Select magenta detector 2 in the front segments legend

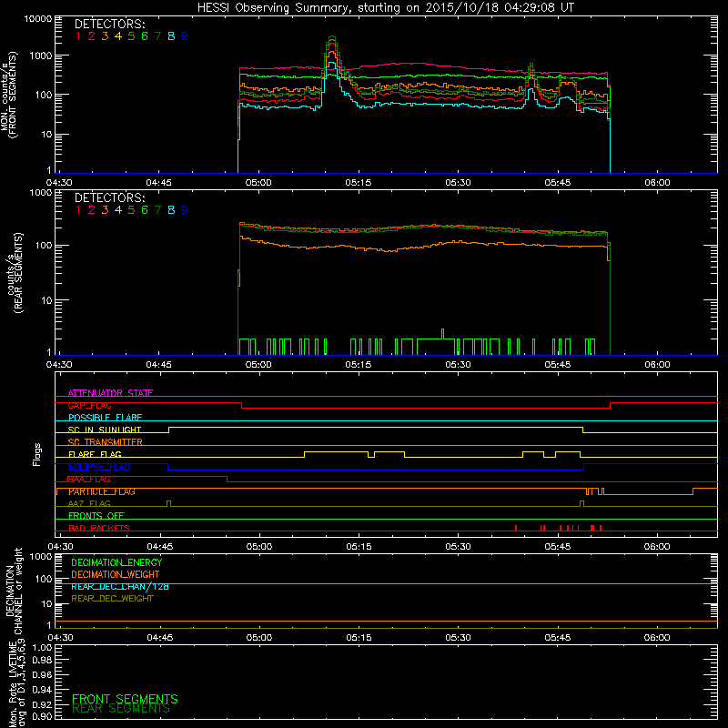tap(92, 36)
